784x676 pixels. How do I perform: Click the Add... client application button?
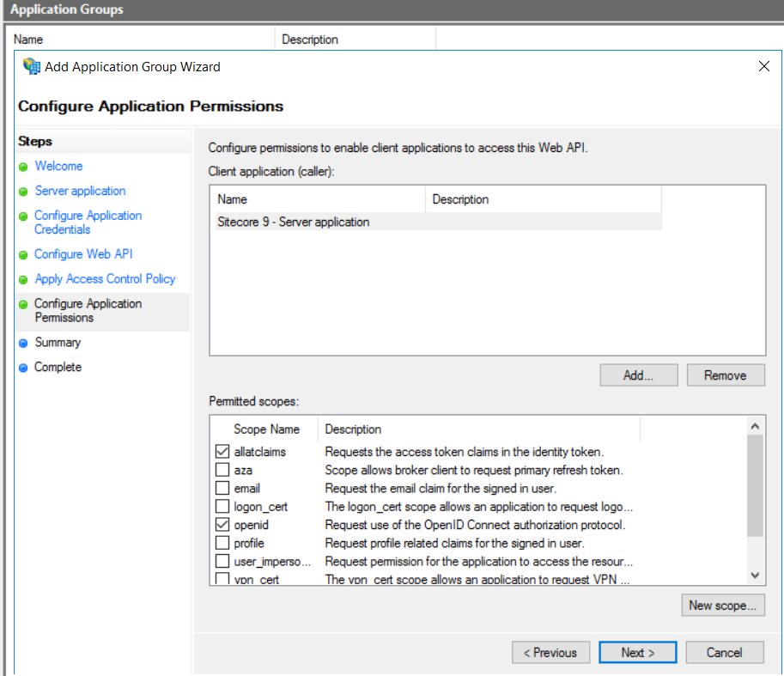tap(638, 375)
